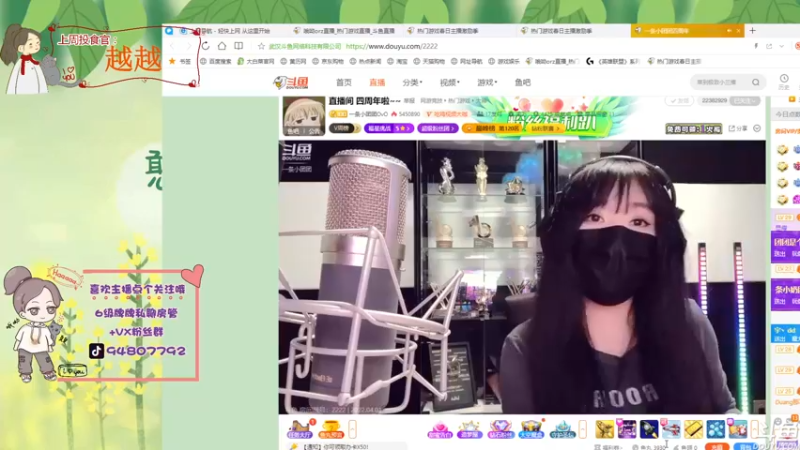The width and height of the screenshot is (800, 450).
Task: Expand the interactive panel chevron beside guardian icon
Action: tap(583, 429)
